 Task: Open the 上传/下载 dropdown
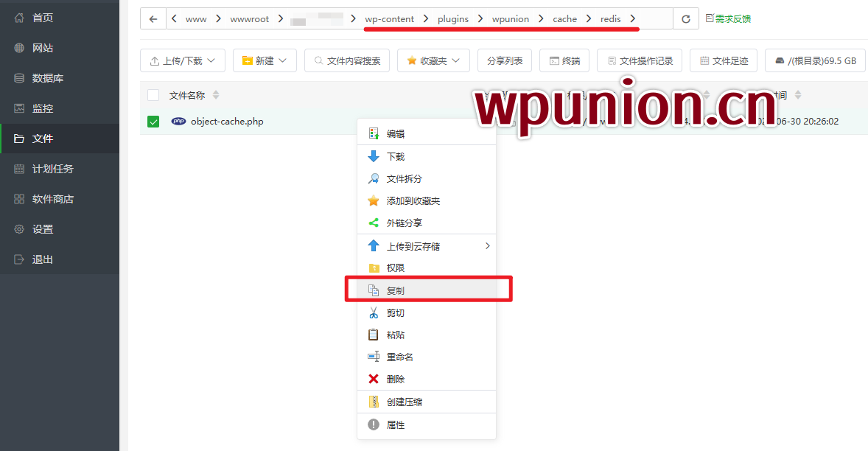(183, 61)
